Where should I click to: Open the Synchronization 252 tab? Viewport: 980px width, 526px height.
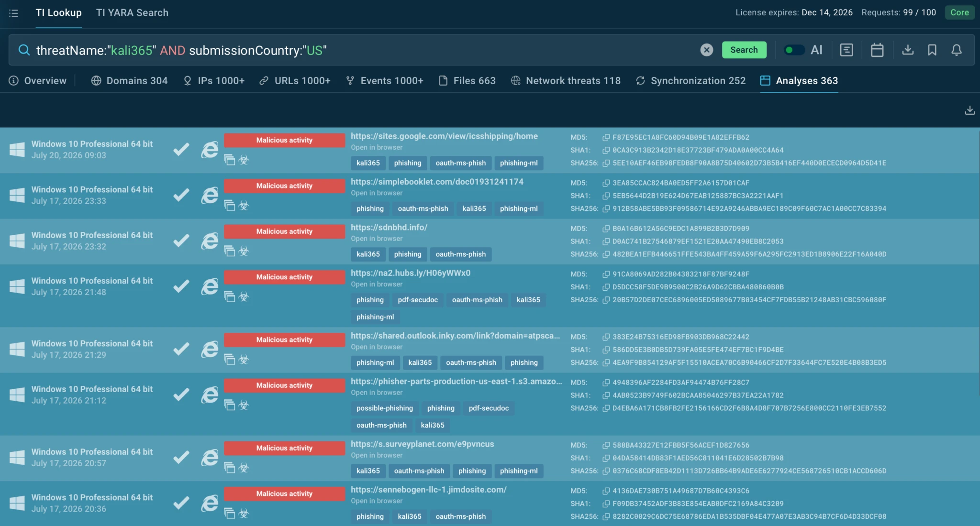690,80
